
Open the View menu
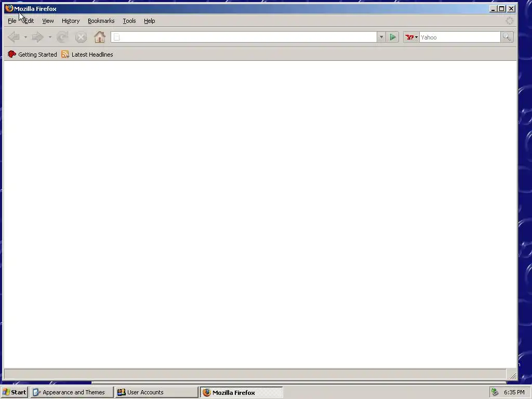click(x=48, y=21)
